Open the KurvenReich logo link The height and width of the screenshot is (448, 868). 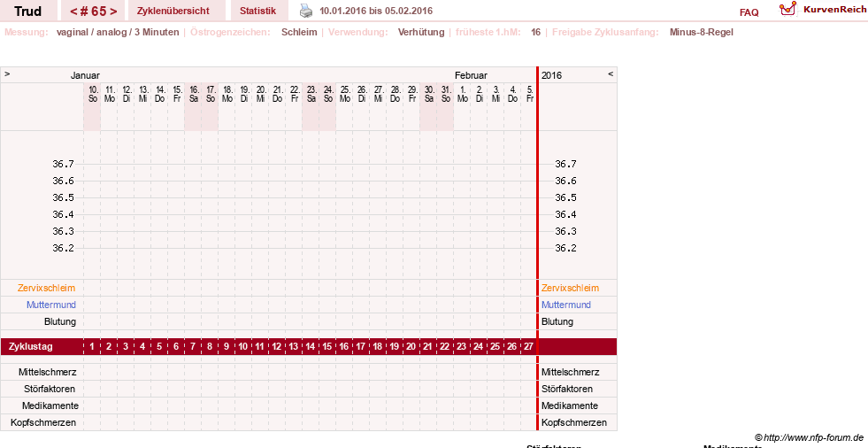point(823,10)
